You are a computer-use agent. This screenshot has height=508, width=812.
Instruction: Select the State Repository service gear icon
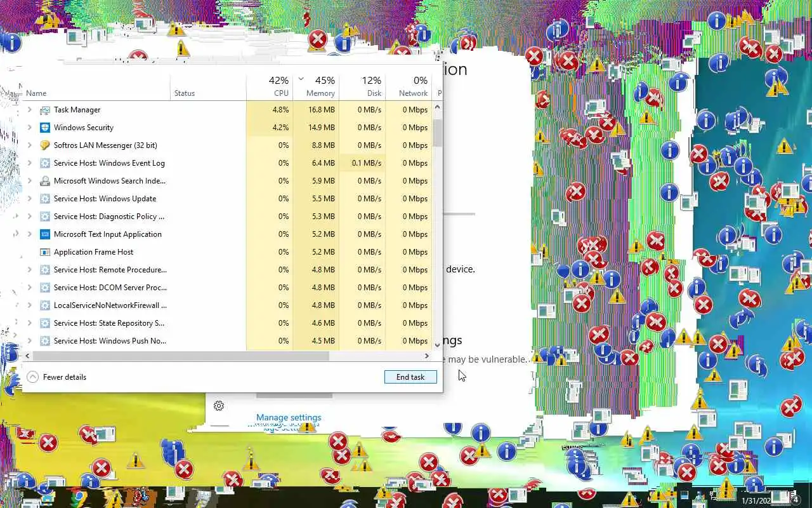45,323
